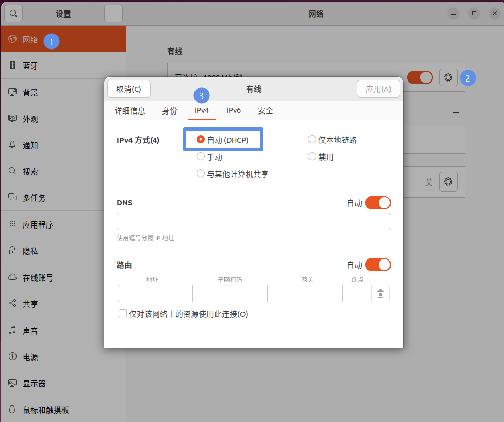Click the 取消(C) cancel button
This screenshot has height=422, width=504.
128,89
